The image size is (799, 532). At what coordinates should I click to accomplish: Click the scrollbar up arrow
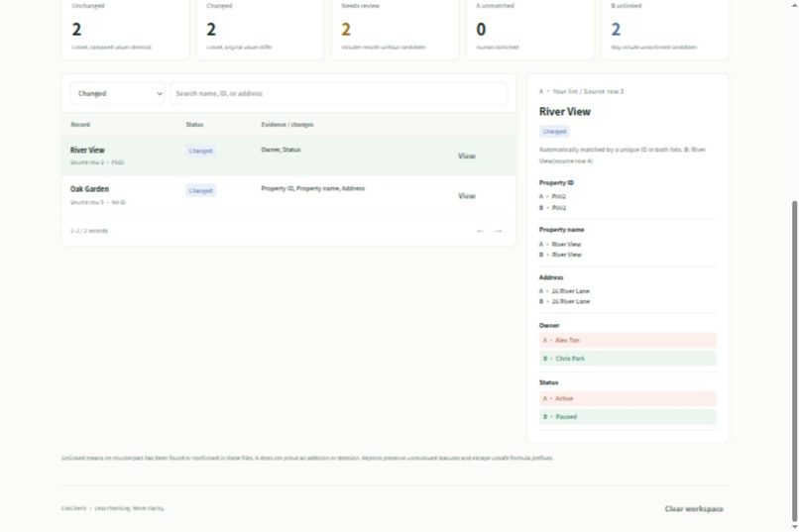coord(794,4)
